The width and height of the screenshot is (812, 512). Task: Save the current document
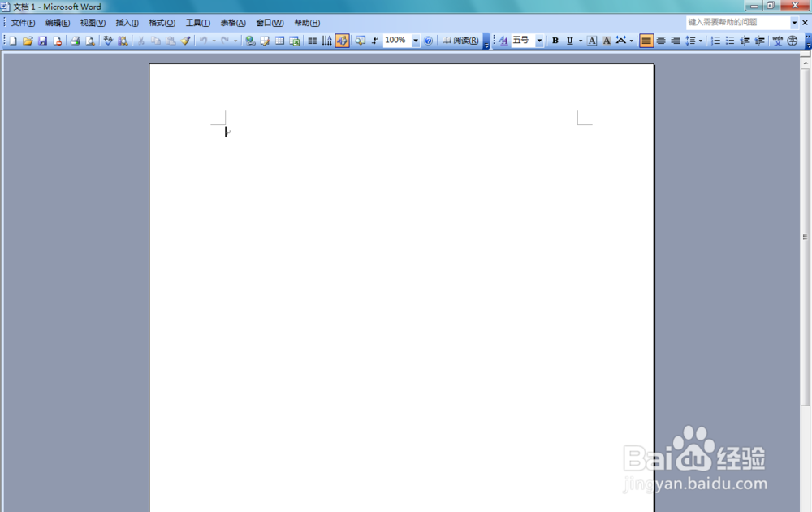pos(42,40)
